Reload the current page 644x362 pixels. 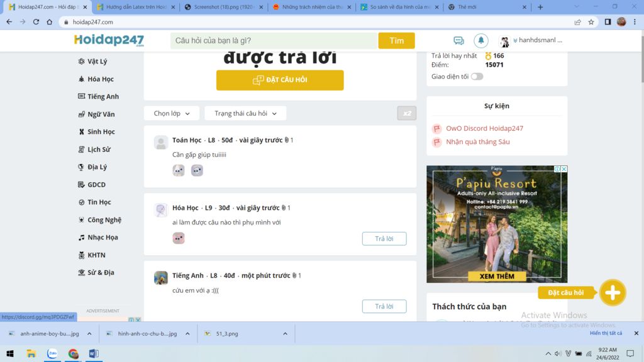pyautogui.click(x=36, y=22)
